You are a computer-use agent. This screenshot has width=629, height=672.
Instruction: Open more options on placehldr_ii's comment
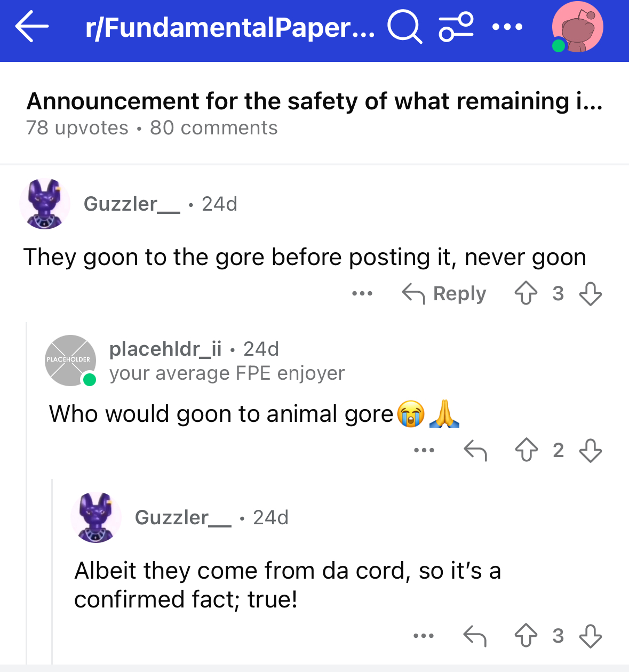coord(424,451)
